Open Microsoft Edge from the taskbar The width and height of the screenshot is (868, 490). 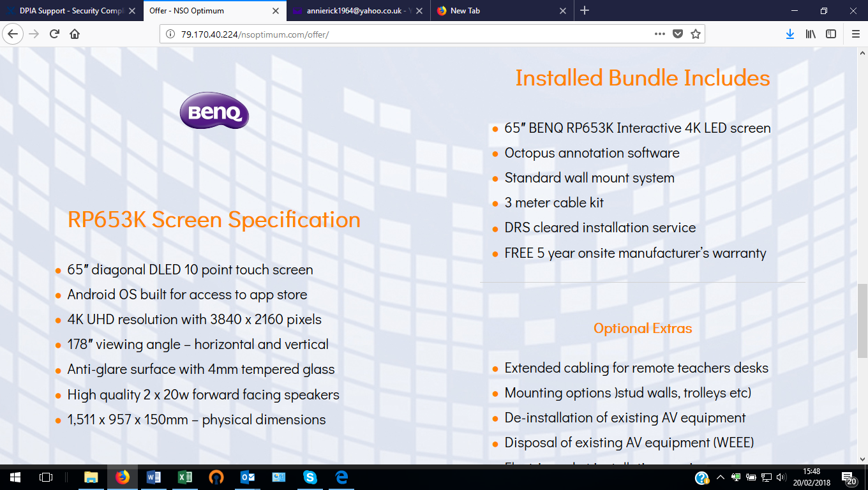tap(341, 477)
